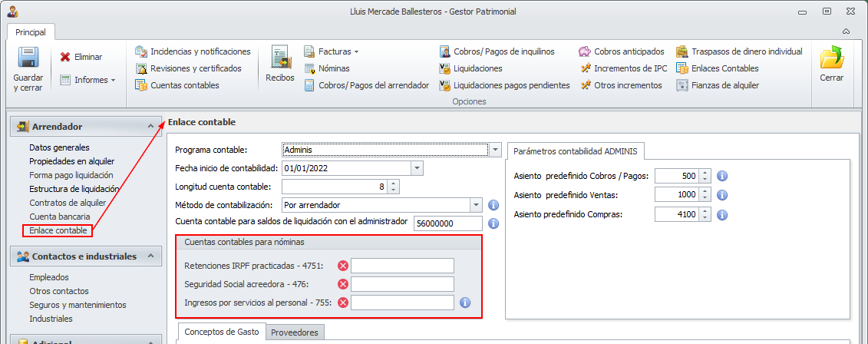The height and width of the screenshot is (344, 868).
Task: Open Otros contactos in sidebar
Action: pyautogui.click(x=58, y=291)
